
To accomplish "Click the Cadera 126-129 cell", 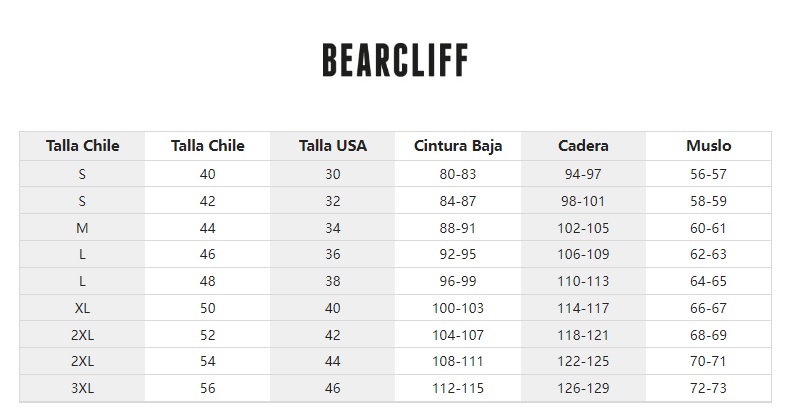I will [583, 388].
